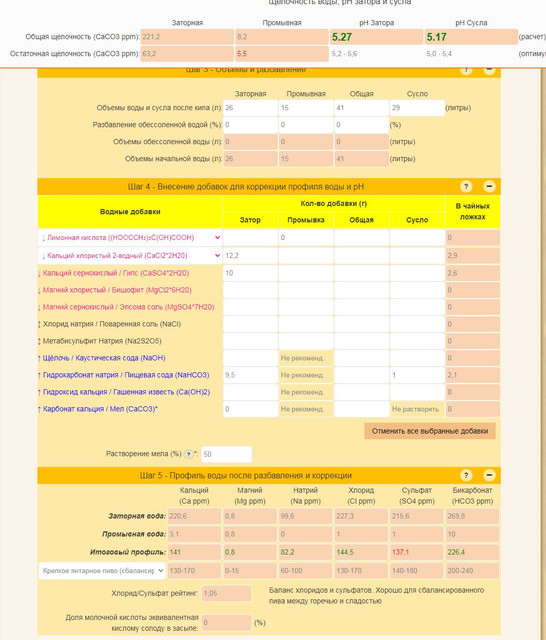This screenshot has height=640, width=546.
Task: Click Шаг 5 section header title
Action: (246, 475)
